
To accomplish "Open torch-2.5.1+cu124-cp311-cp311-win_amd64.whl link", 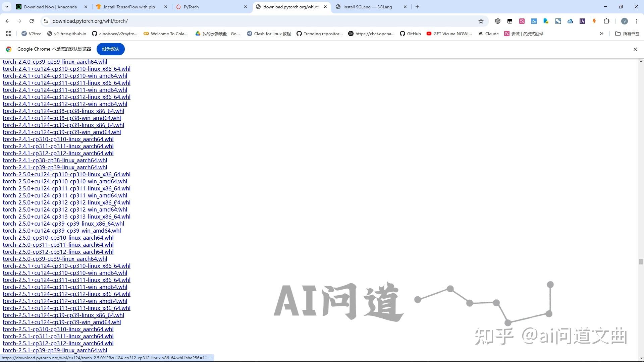I will click(65, 287).
